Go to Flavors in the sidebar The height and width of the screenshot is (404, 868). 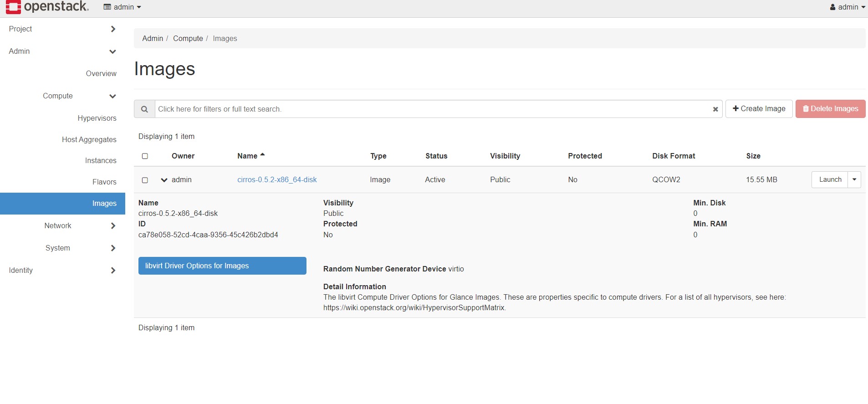pyautogui.click(x=104, y=182)
